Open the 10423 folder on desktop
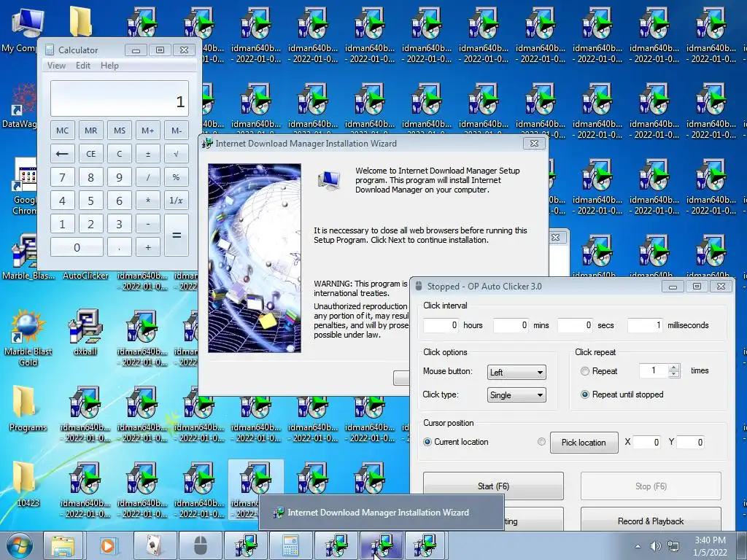747x560 pixels. tap(28, 483)
